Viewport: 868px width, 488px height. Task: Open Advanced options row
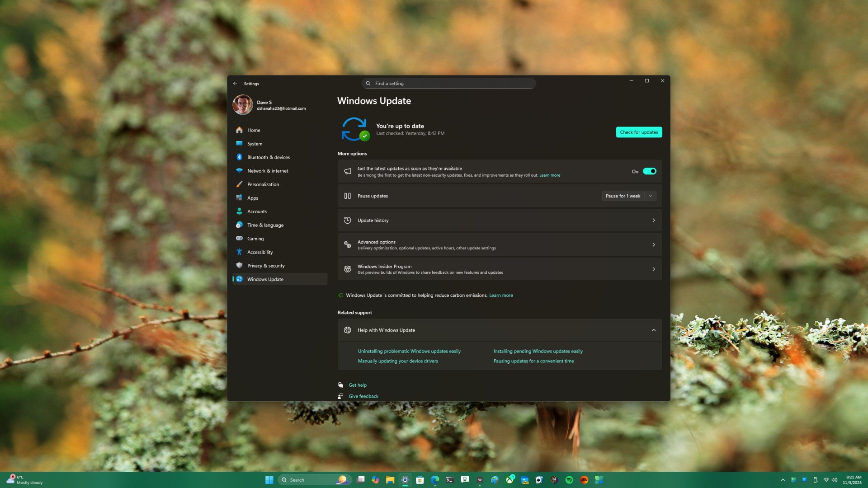click(x=500, y=245)
